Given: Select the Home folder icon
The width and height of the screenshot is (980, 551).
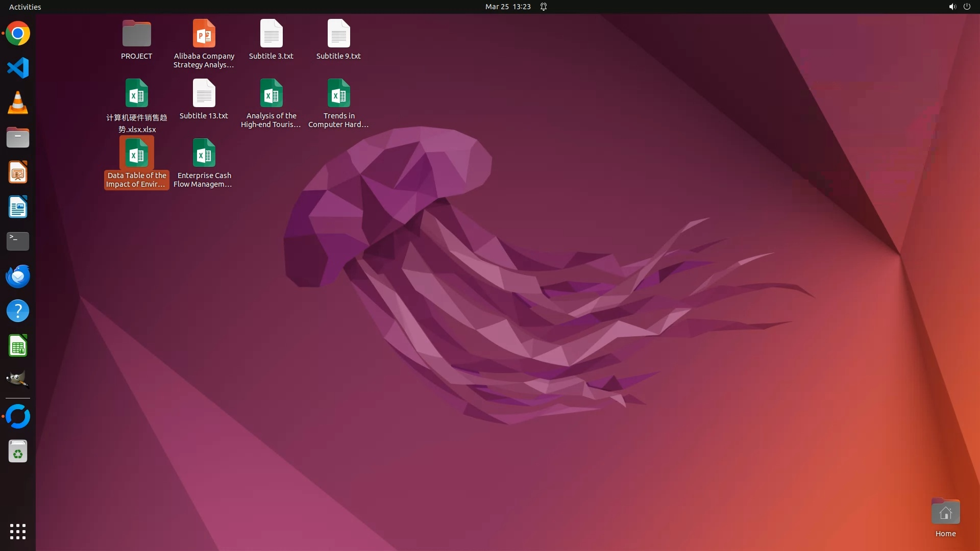Looking at the screenshot, I should (945, 512).
